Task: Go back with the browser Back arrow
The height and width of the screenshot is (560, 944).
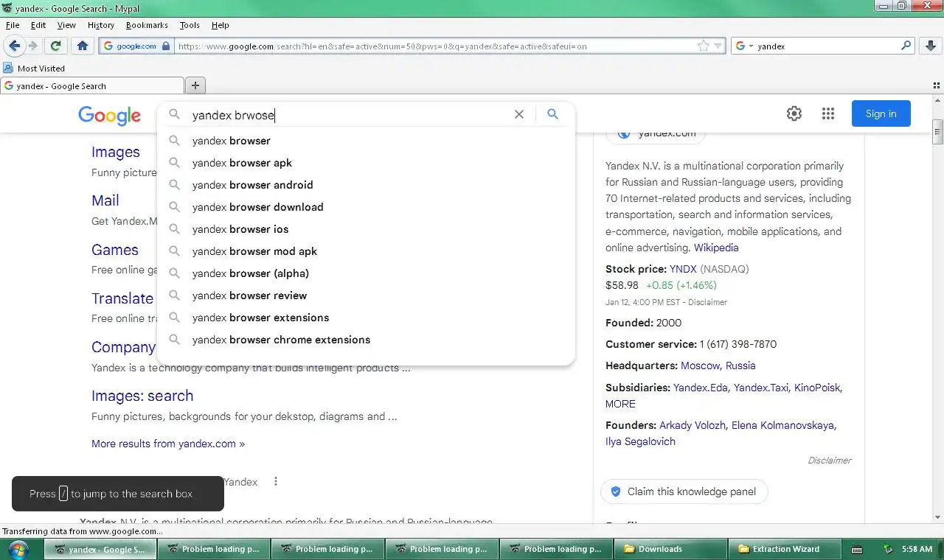Action: coord(14,46)
